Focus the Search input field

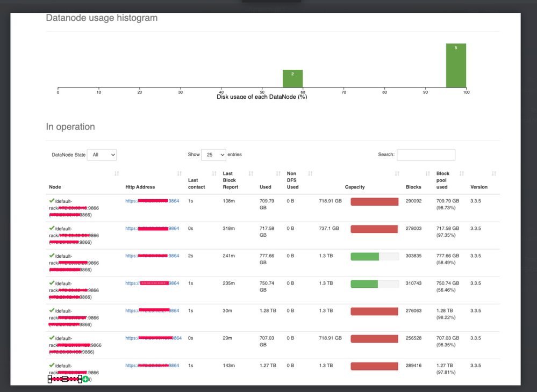(x=426, y=155)
